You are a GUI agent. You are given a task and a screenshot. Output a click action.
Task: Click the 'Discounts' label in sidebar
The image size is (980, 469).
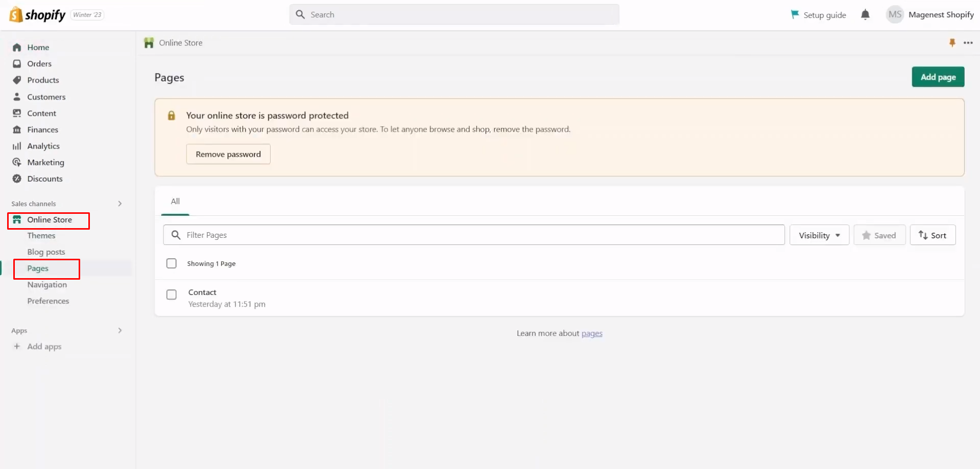(x=45, y=179)
